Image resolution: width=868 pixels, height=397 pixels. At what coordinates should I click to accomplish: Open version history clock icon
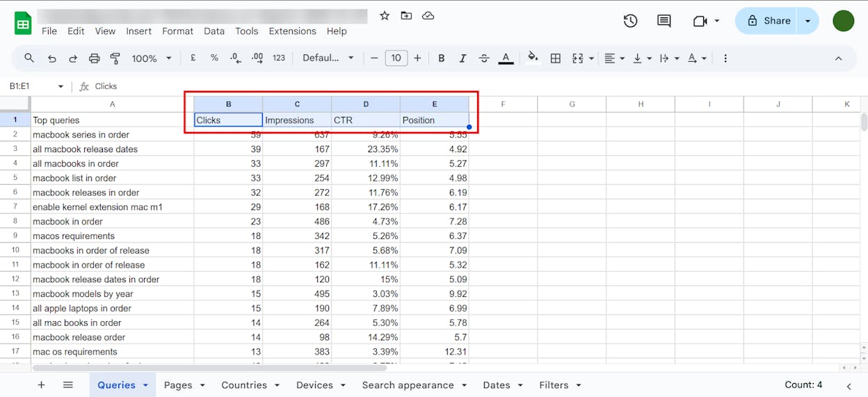click(x=630, y=21)
